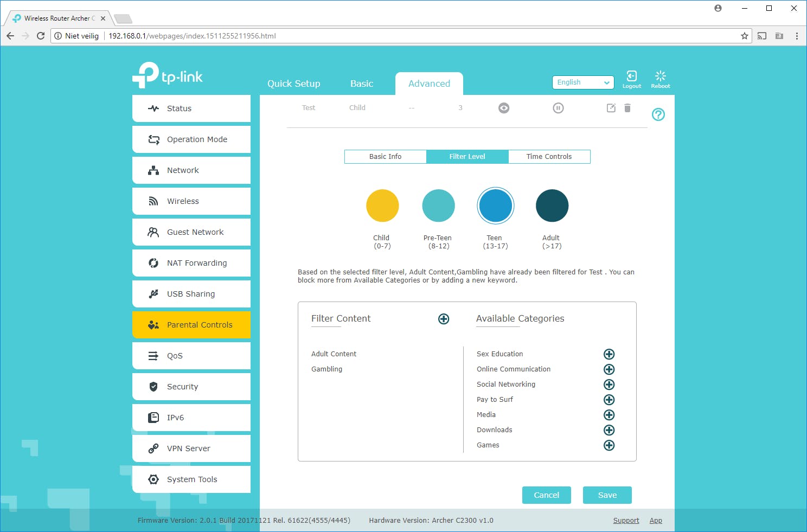Click Gambling in Filter Content list

click(x=326, y=369)
